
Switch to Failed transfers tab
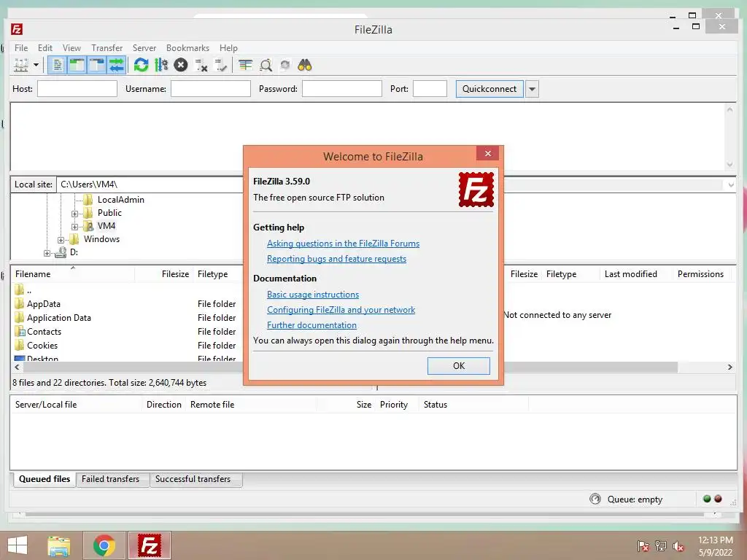111,479
